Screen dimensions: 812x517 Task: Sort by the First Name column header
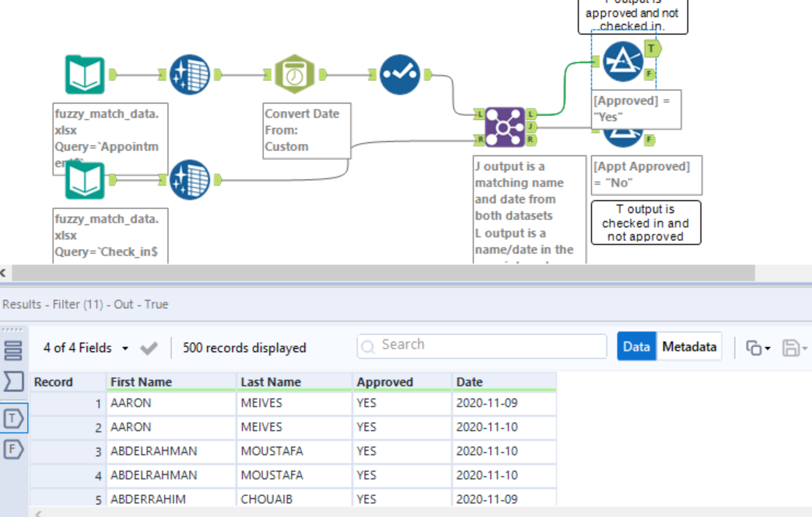(x=131, y=381)
